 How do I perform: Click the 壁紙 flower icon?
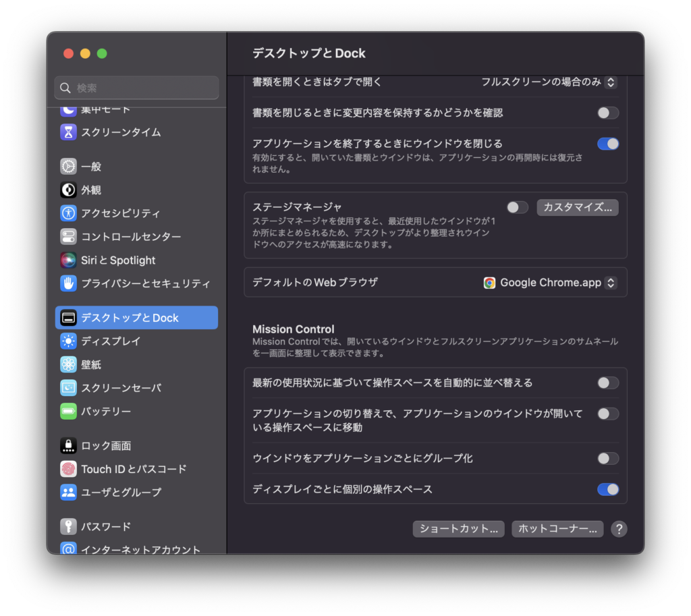click(68, 364)
